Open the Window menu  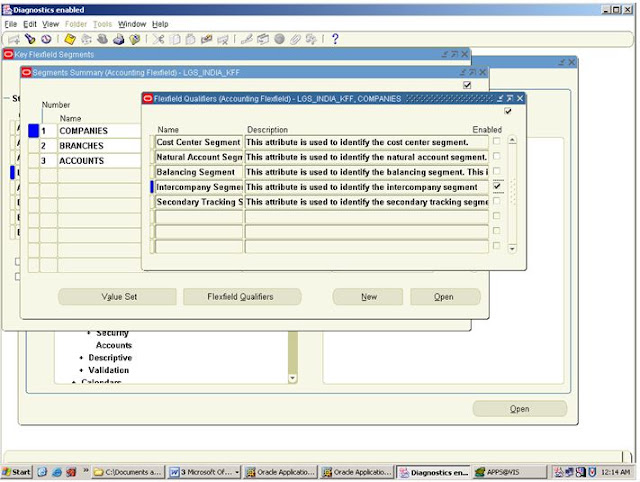pos(132,24)
